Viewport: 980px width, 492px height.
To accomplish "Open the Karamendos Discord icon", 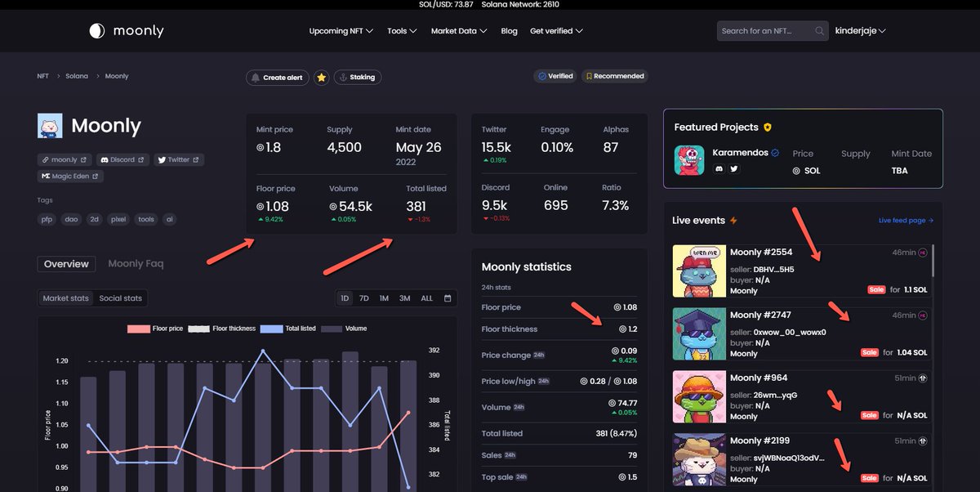I will click(x=719, y=168).
